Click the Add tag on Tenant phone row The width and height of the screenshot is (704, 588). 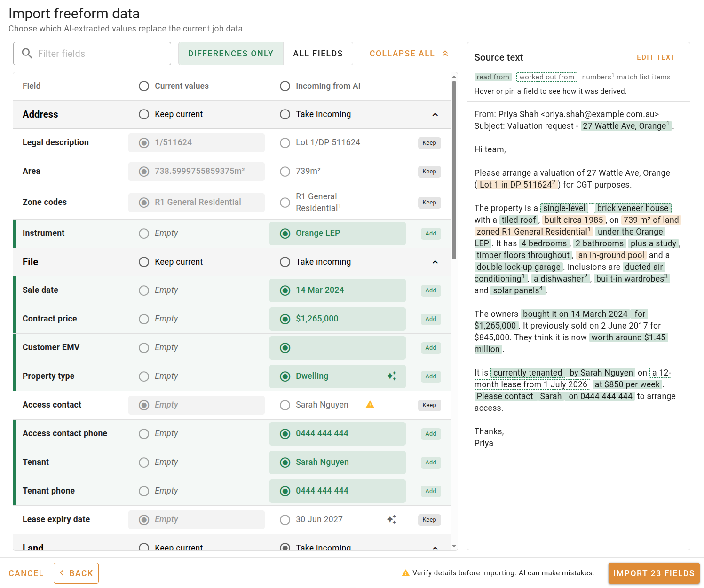tap(431, 491)
